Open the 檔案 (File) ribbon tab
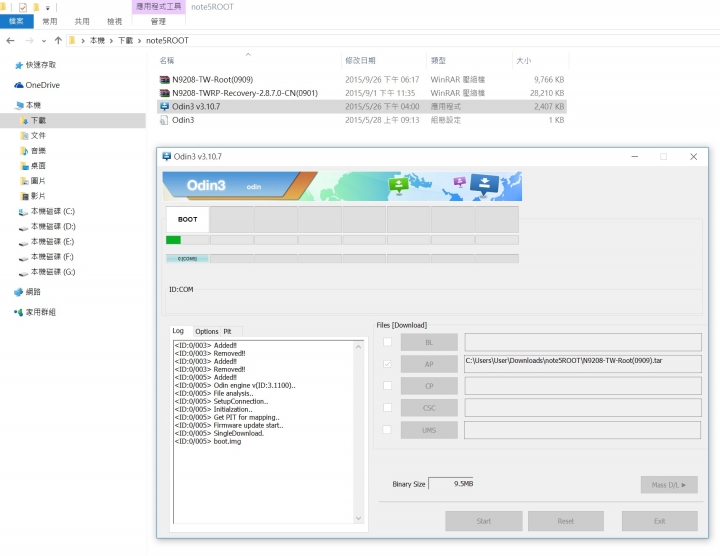 pyautogui.click(x=17, y=21)
